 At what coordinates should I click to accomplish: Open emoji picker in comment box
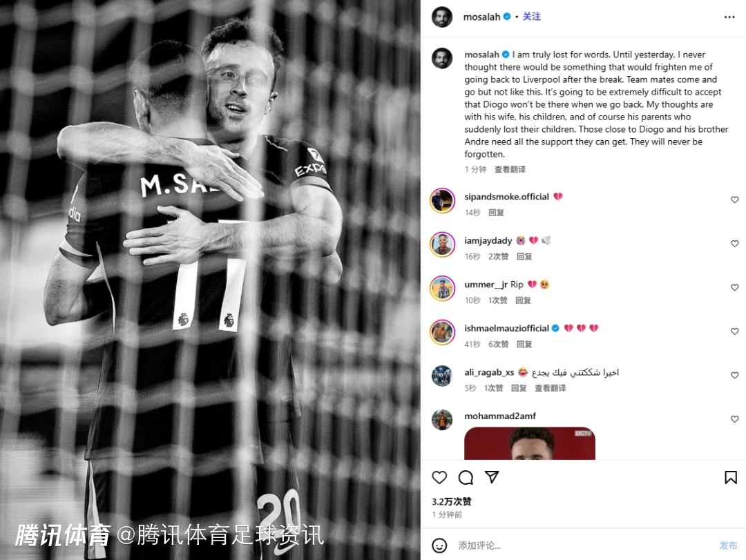tap(439, 545)
